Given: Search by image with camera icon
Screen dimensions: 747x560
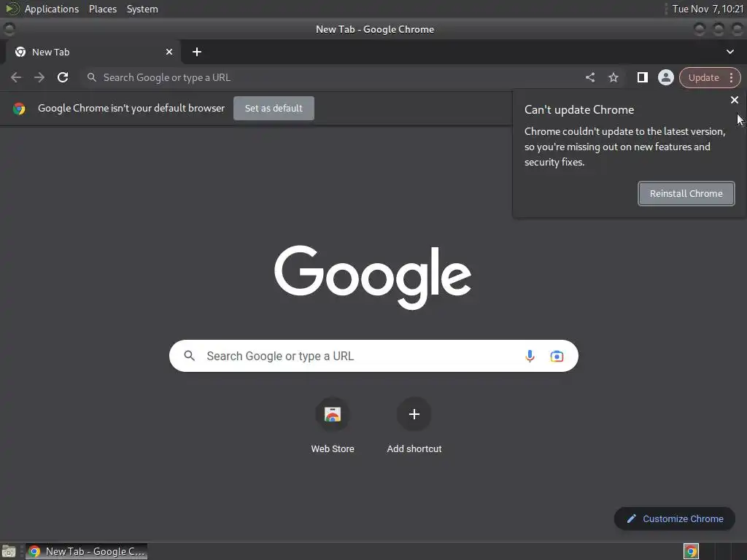Looking at the screenshot, I should click(557, 356).
